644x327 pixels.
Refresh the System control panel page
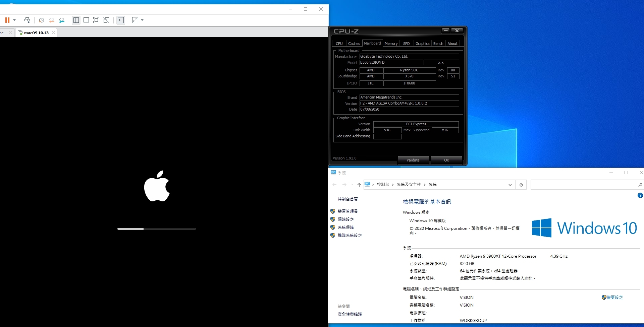point(521,185)
